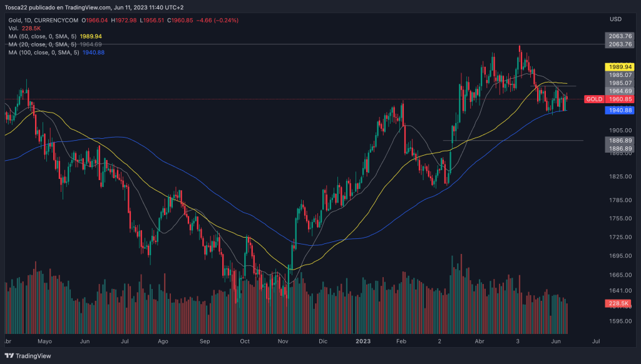Click the 1825.00 price axis label

[620, 177]
